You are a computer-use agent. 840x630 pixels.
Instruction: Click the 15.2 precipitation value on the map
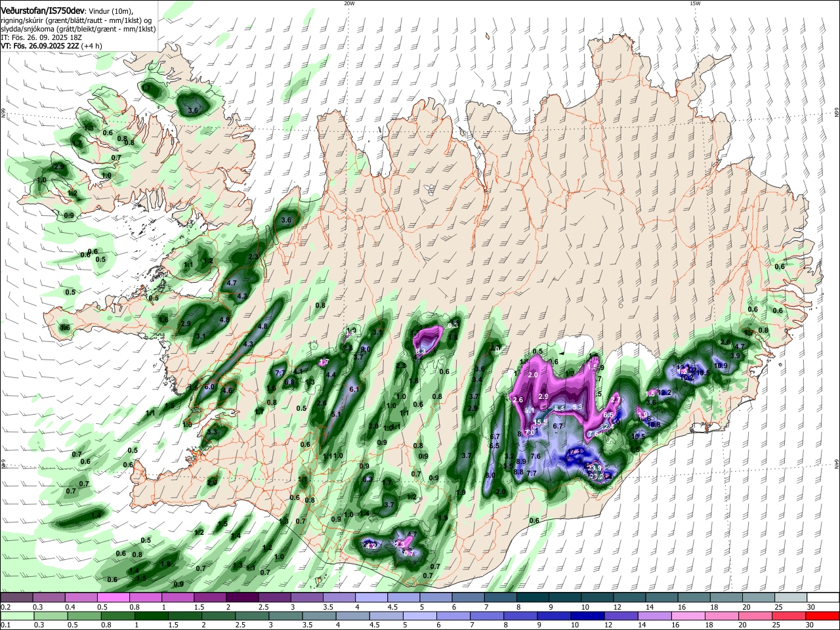pyautogui.click(x=687, y=377)
